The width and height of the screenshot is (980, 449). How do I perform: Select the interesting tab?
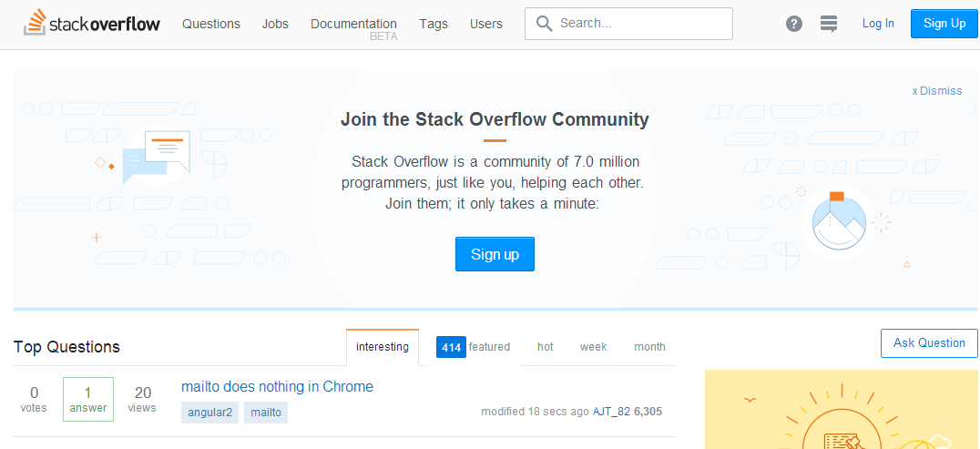383,347
